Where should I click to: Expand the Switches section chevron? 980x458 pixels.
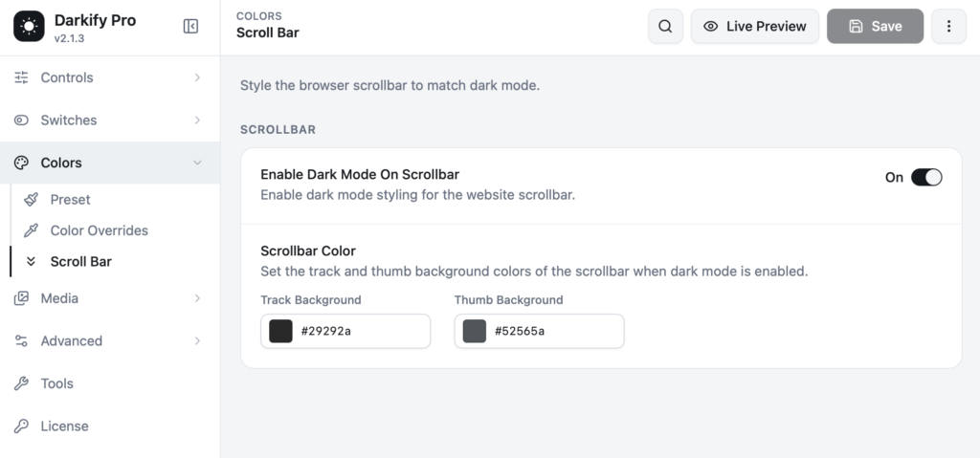197,120
